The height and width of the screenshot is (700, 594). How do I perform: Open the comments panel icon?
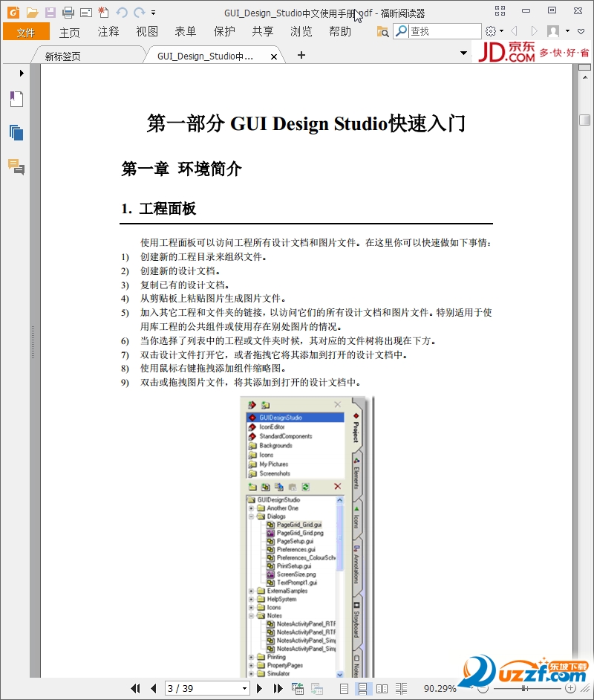(x=16, y=166)
